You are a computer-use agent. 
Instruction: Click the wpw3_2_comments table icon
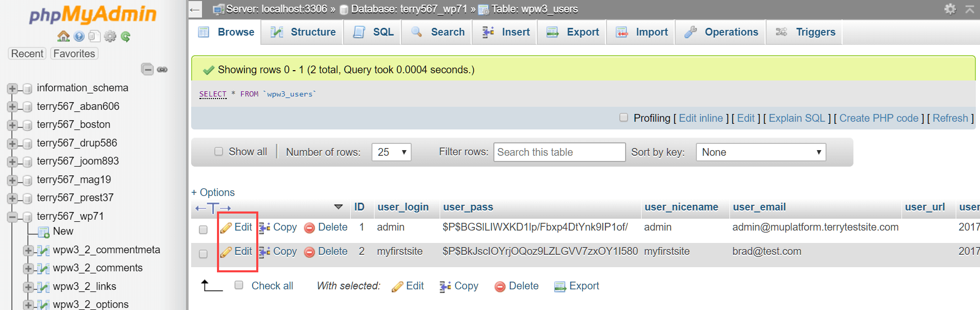(44, 269)
